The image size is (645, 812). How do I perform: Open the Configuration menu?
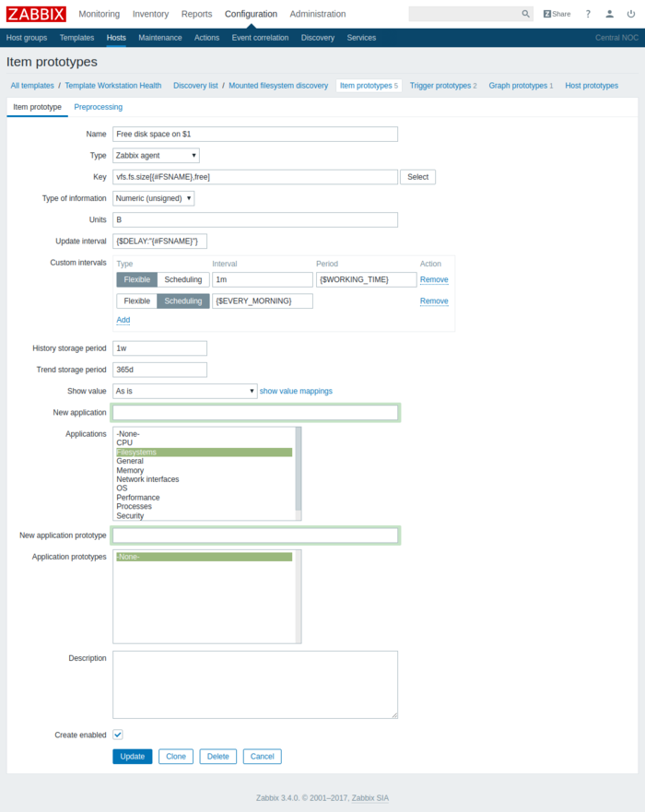pos(251,14)
